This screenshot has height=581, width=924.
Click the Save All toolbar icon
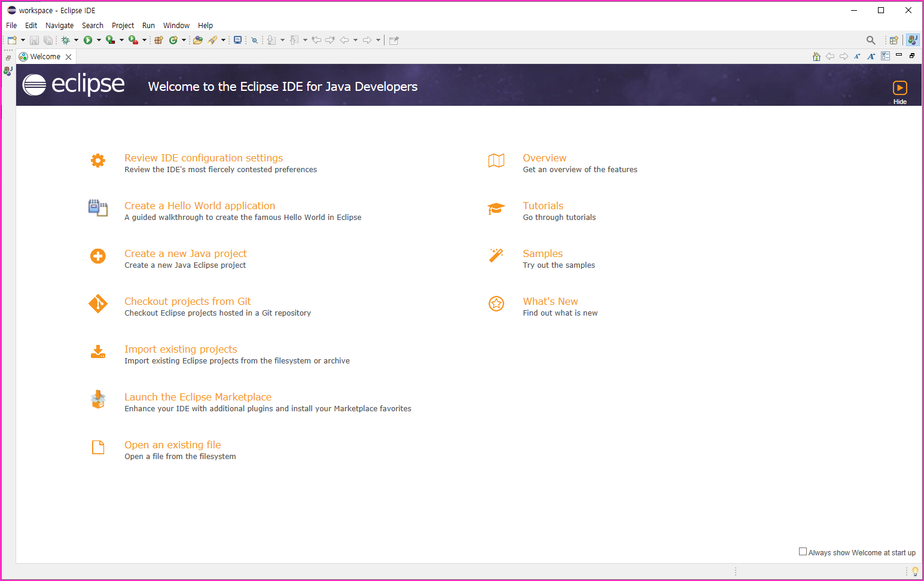[48, 40]
